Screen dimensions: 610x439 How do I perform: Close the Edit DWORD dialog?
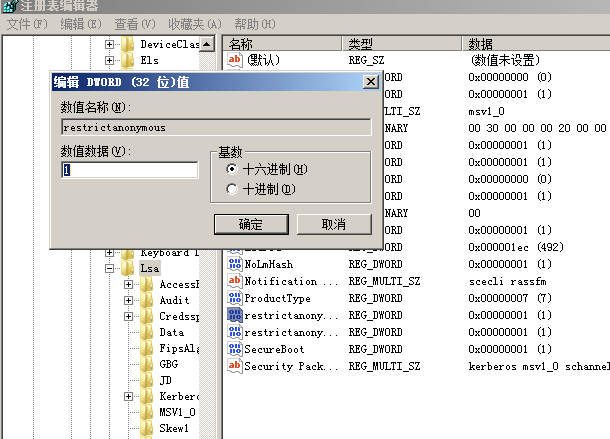(x=371, y=82)
